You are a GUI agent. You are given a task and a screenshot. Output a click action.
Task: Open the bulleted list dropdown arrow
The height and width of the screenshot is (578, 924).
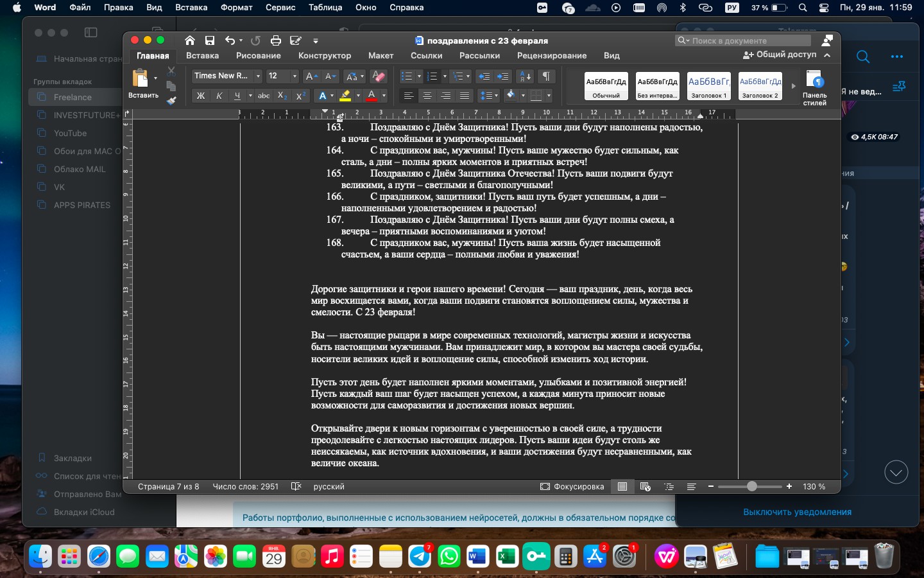419,76
